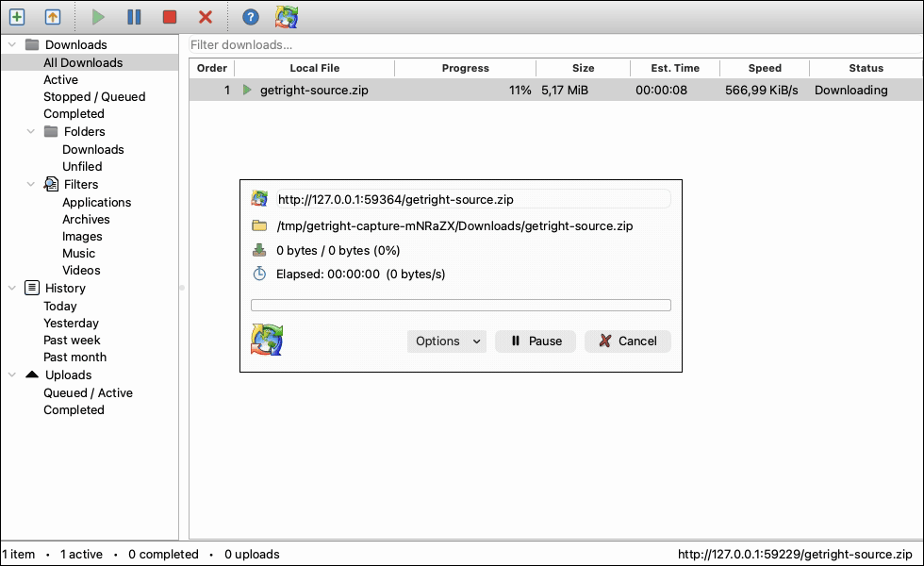Click the Downloads root folder icon

point(32,44)
